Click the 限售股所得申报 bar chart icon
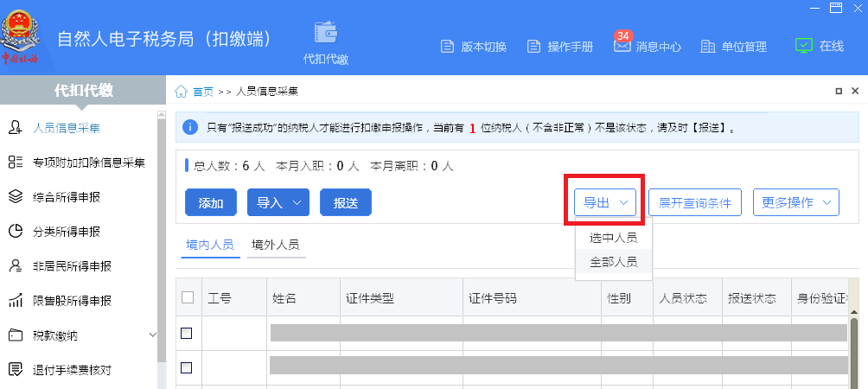 coord(15,301)
